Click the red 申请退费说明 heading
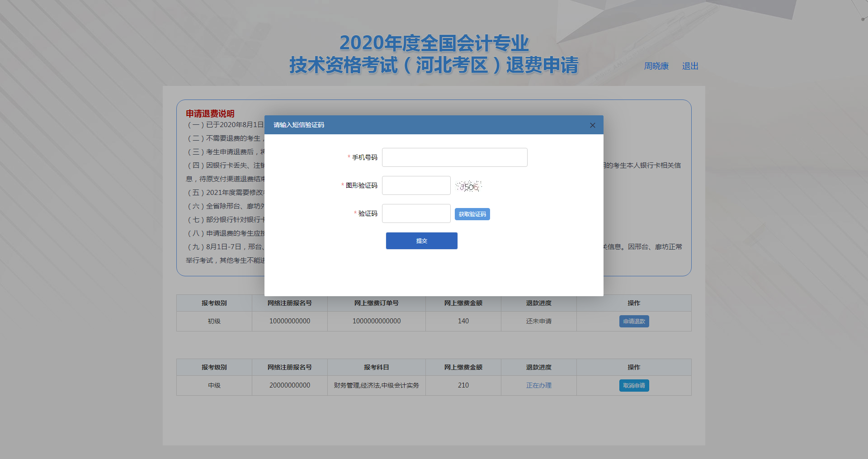 (x=211, y=114)
